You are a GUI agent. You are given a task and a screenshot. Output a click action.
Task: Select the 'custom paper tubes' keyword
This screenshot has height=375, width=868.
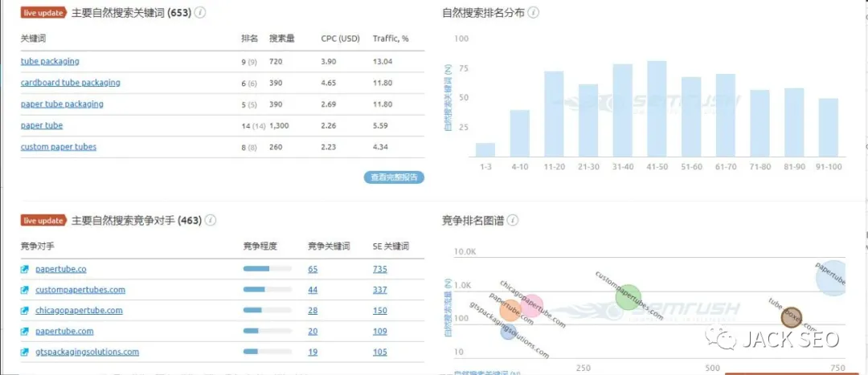[59, 147]
